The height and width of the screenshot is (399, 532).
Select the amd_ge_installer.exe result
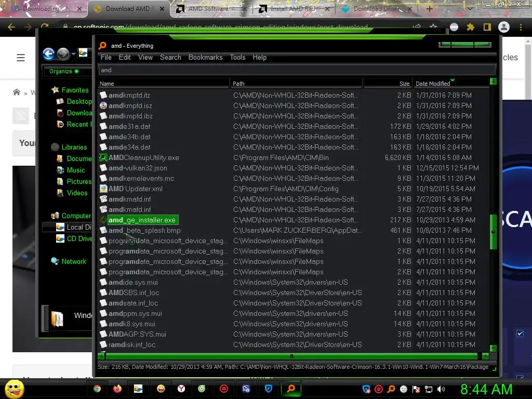pos(142,220)
